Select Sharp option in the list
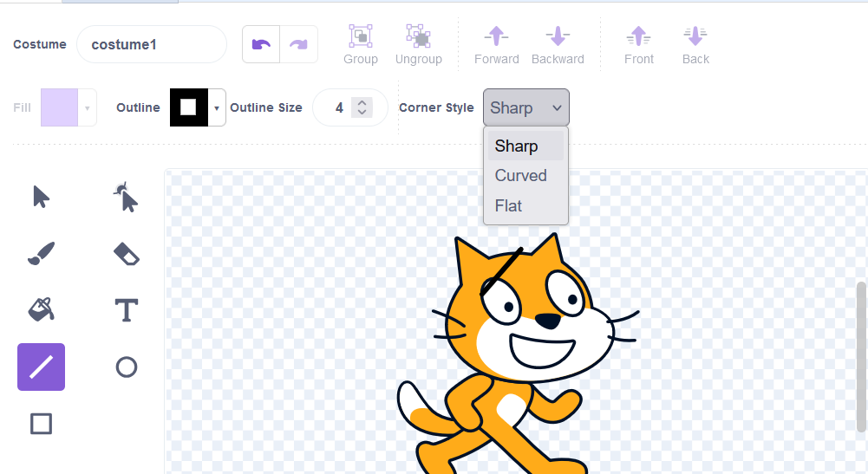Screen dimensions: 868x474 click(x=517, y=146)
